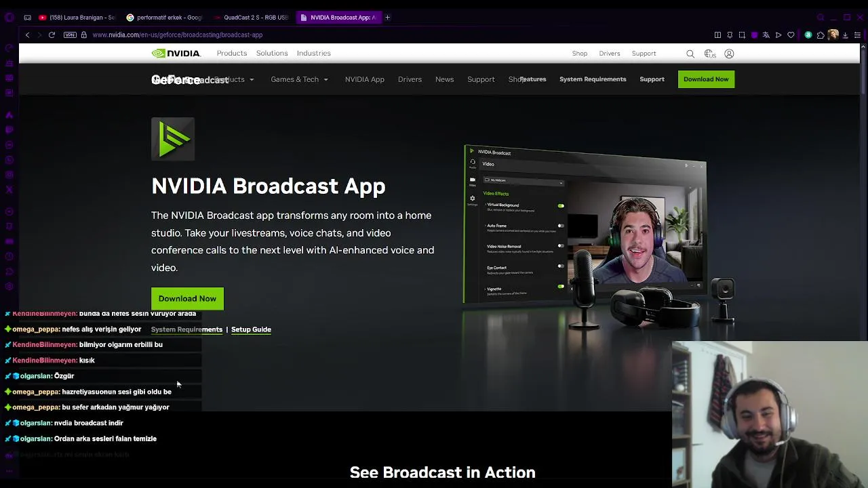
Task: Toggle Auto Frame switch in preview
Action: point(561,226)
